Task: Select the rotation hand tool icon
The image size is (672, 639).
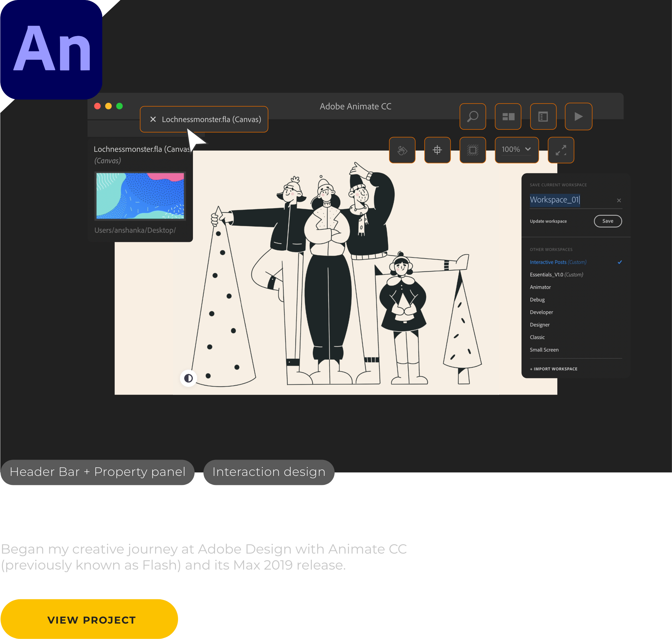Action: click(402, 150)
